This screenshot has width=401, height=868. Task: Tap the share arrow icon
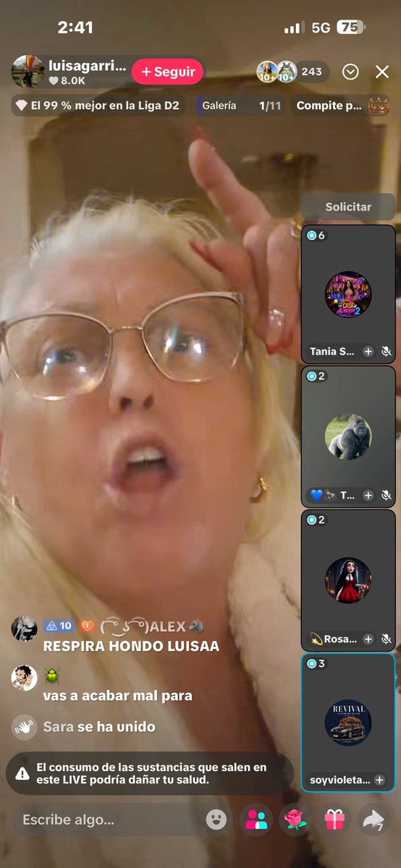pyautogui.click(x=373, y=820)
